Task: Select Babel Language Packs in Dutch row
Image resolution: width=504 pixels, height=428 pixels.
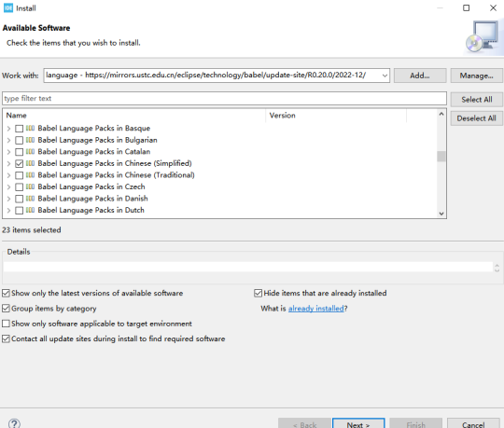Action: pos(91,211)
